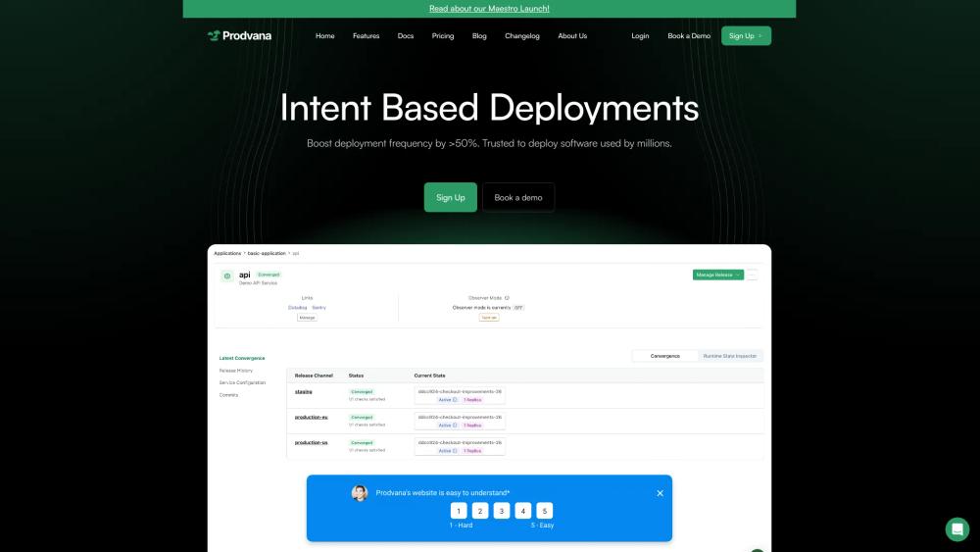Click Book a Demo in header
980x552 pixels.
tap(689, 35)
